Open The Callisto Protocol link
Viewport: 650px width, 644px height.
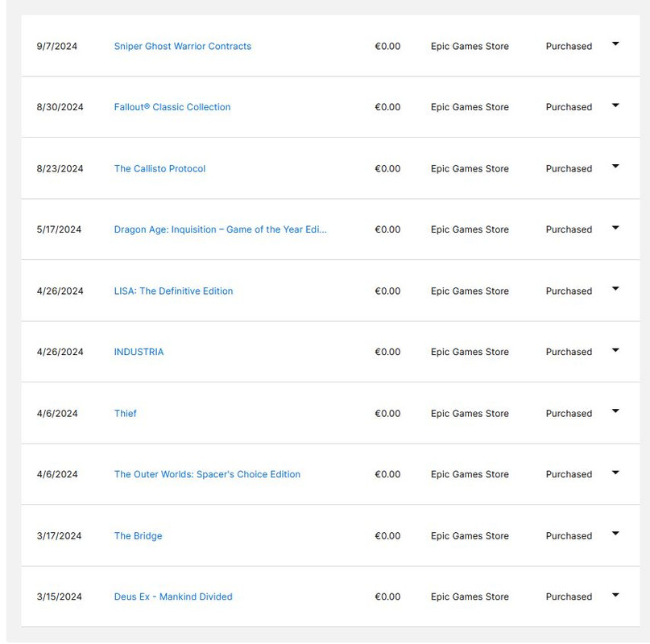tap(159, 168)
